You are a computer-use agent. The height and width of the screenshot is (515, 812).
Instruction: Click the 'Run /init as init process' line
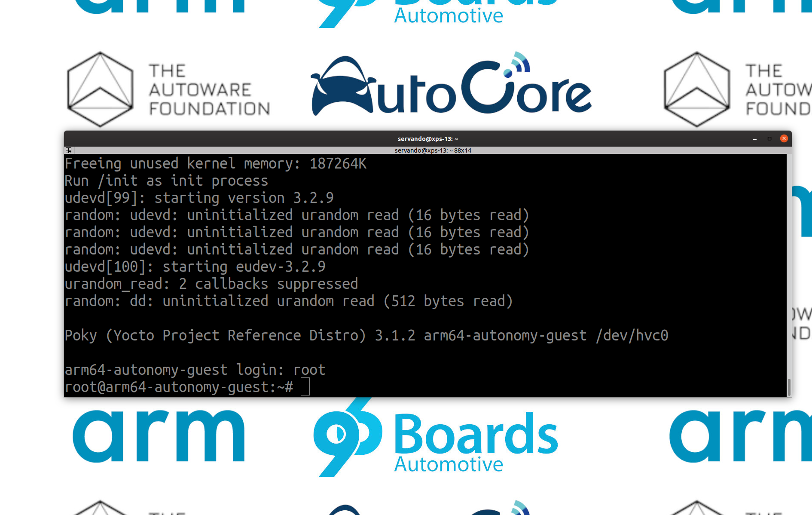166,181
